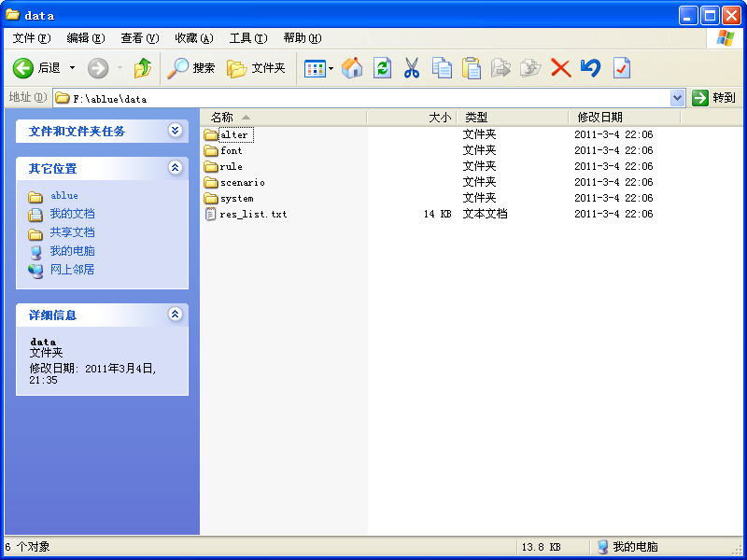
Task: Open the ablue folder link
Action: (x=64, y=196)
